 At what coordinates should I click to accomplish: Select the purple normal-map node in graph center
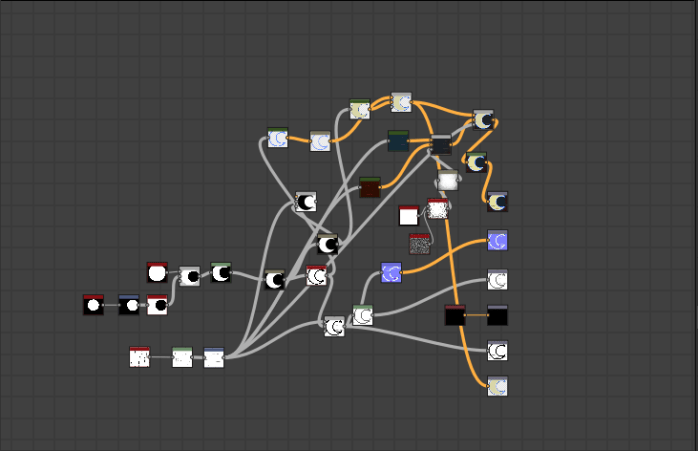[x=391, y=272]
